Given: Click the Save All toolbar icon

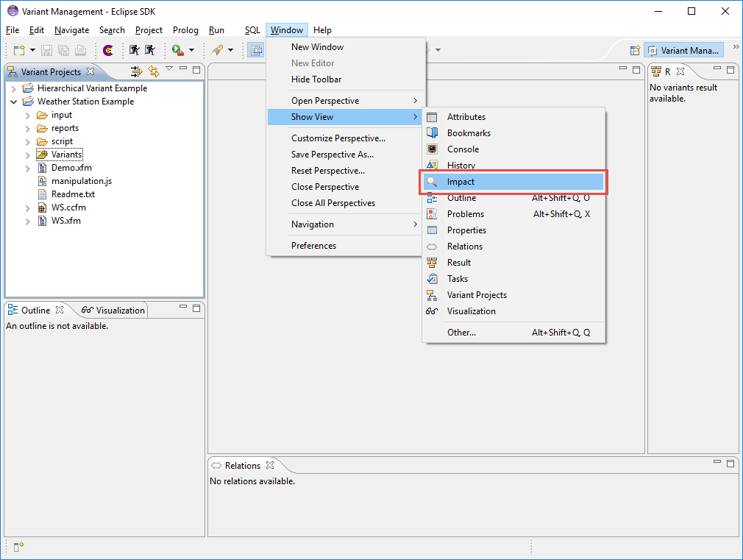Looking at the screenshot, I should (63, 50).
